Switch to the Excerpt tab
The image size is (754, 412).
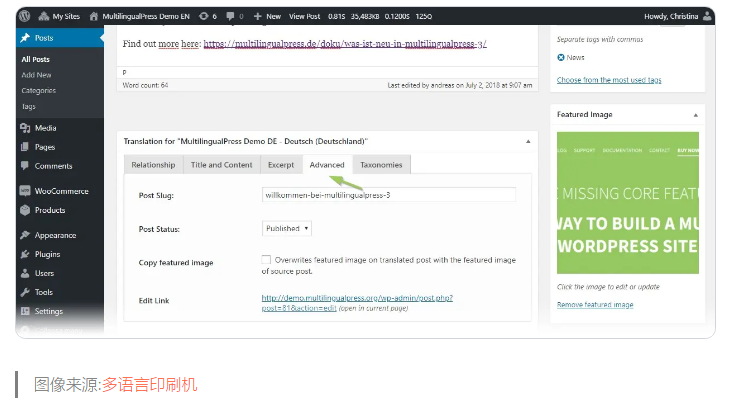281,165
